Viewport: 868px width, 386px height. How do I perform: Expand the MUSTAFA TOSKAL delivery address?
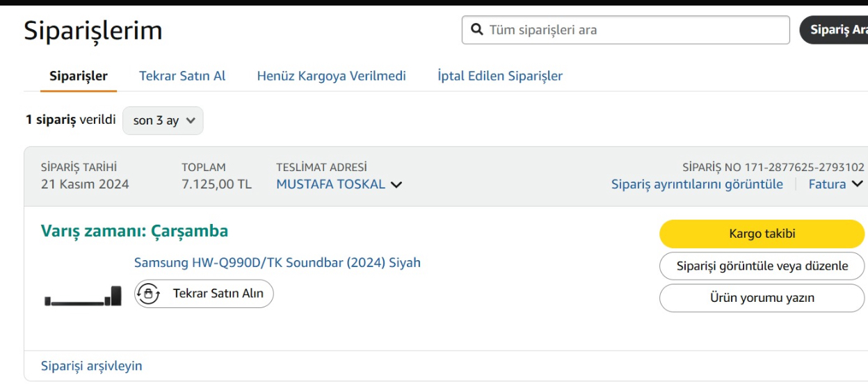[x=339, y=184]
